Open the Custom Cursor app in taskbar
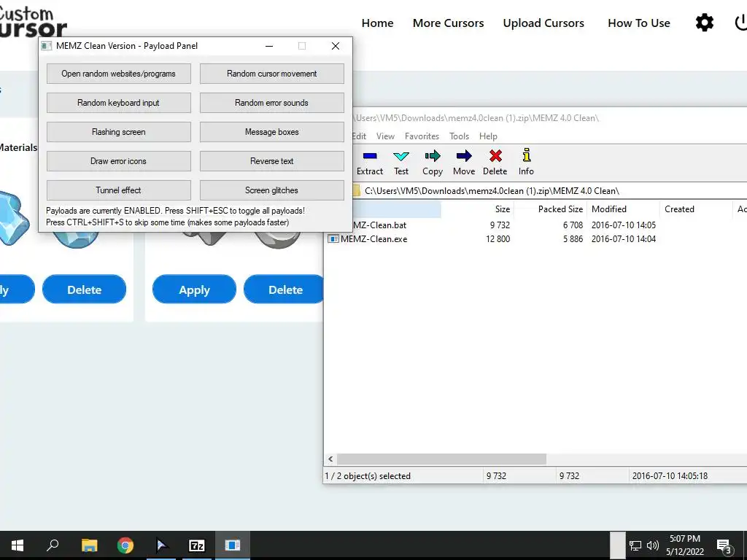Screen dimensions: 747x560 [161, 545]
